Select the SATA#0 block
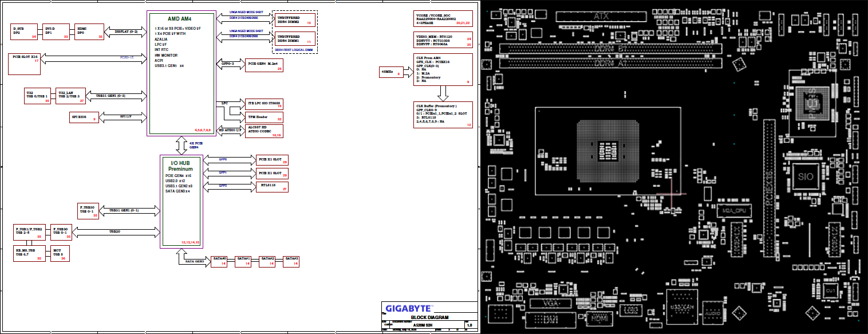 (220, 261)
